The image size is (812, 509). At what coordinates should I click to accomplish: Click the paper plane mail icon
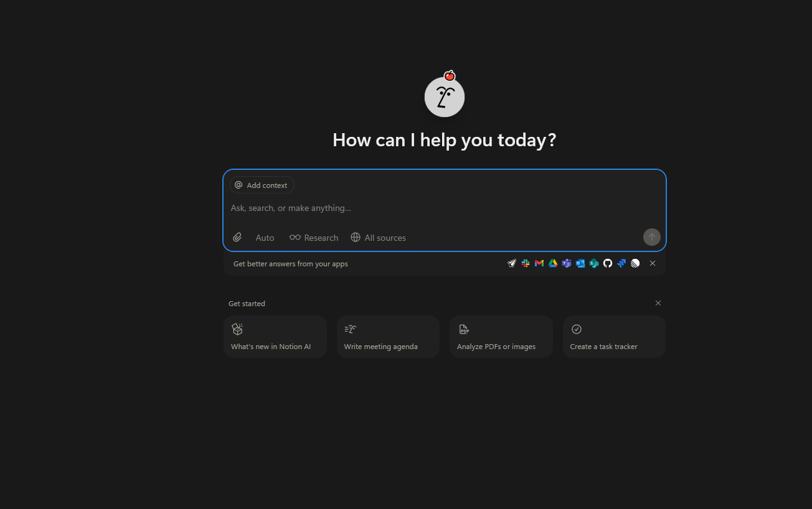coord(512,263)
